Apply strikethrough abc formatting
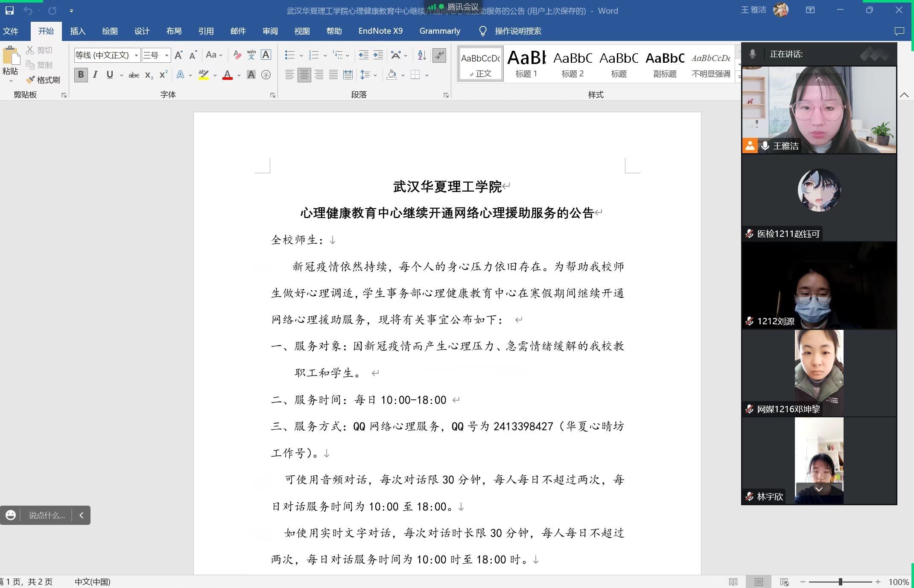This screenshot has height=588, width=914. 134,75
